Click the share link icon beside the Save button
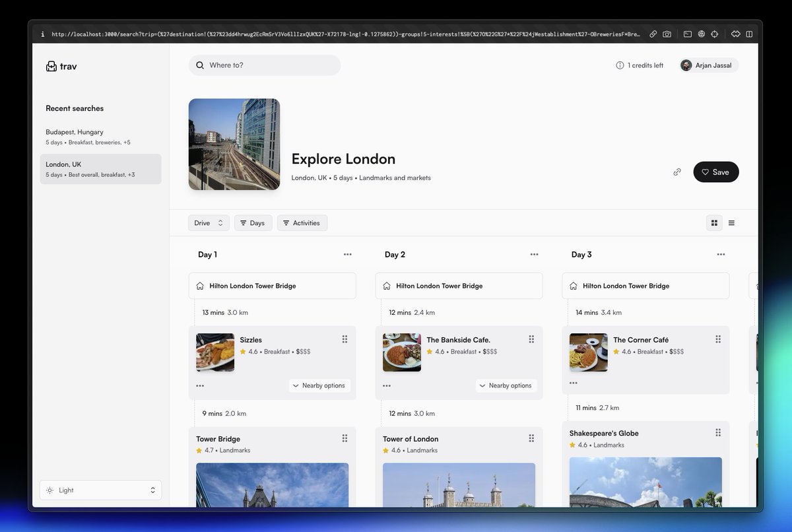792x532 pixels. (x=677, y=172)
